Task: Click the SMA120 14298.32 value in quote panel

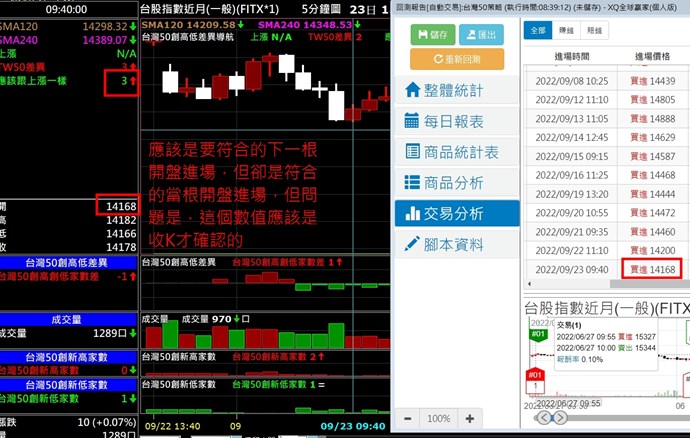Action: pyautogui.click(x=105, y=26)
